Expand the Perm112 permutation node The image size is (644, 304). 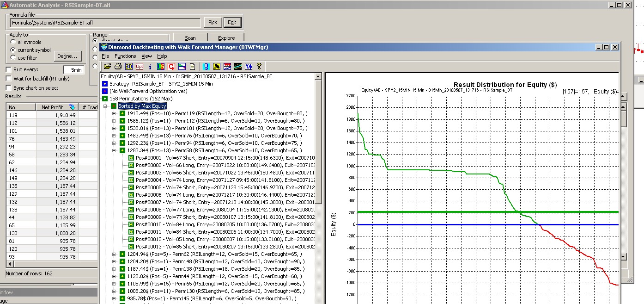(x=114, y=121)
